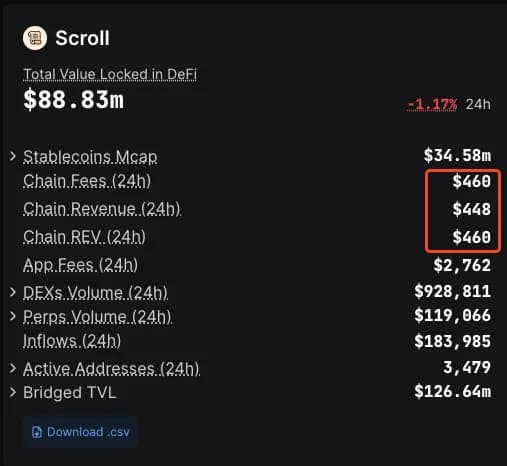Expand the Bridged TVL chevron
507x466 pixels.
tap(13, 392)
